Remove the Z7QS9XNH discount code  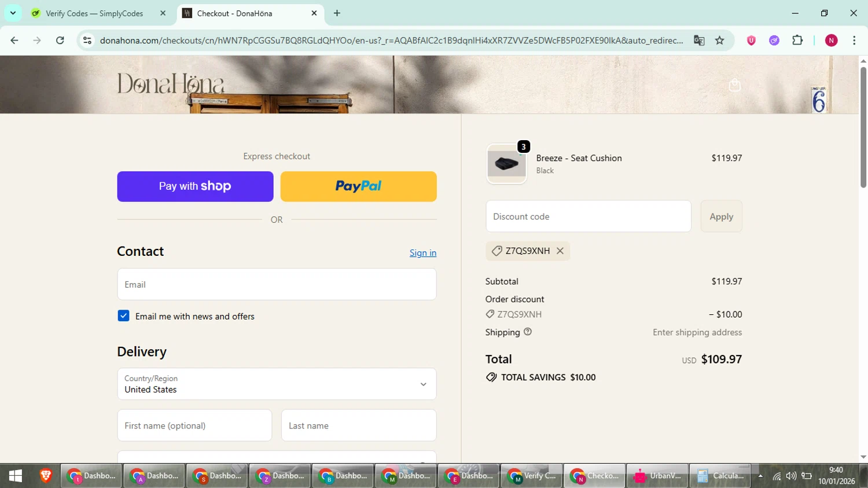[560, 251]
